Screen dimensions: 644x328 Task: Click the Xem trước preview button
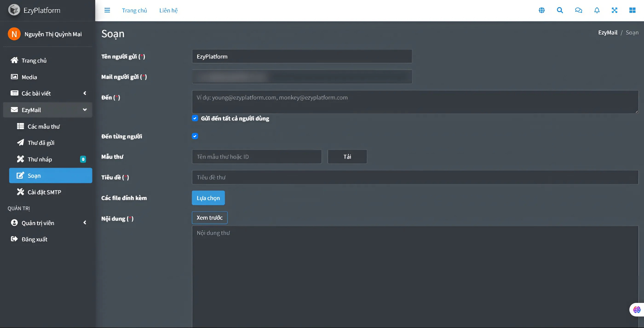pos(210,218)
